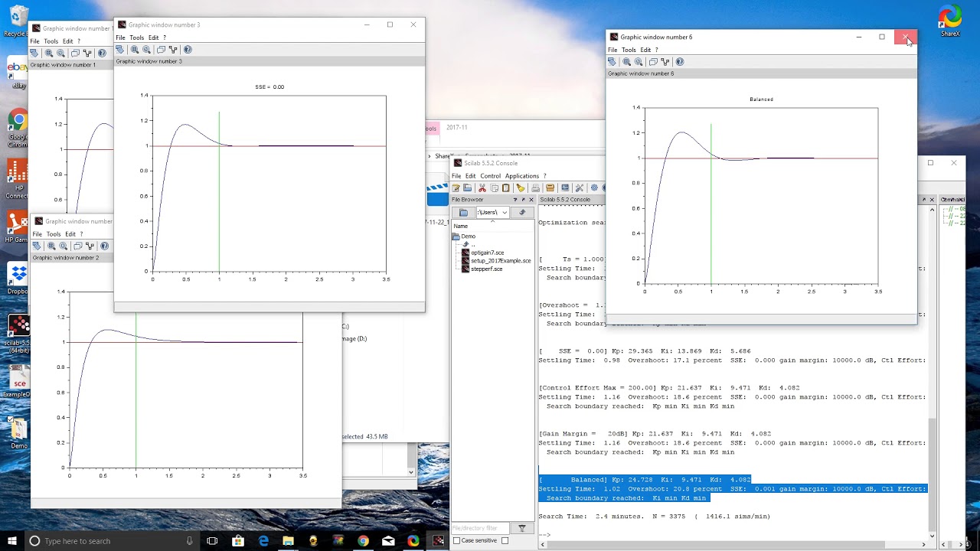Viewport: 980px width, 551px height.
Task: Open Edit menu in Graphic window number 2
Action: pyautogui.click(x=70, y=234)
